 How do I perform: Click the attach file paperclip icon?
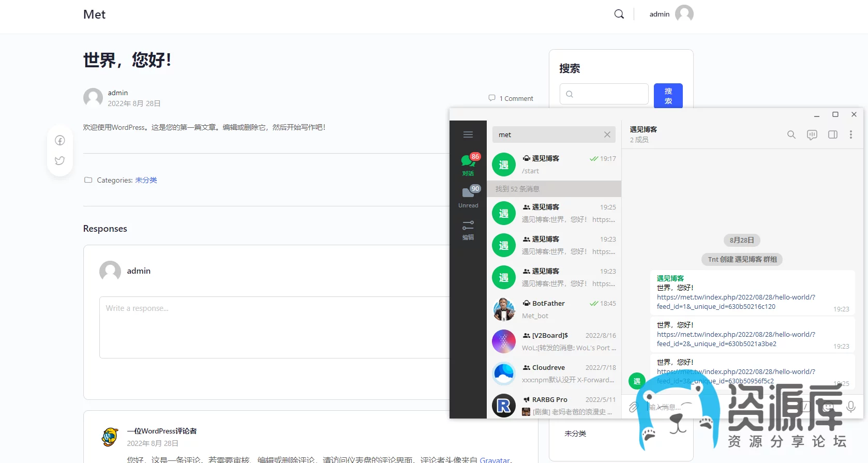pyautogui.click(x=633, y=407)
